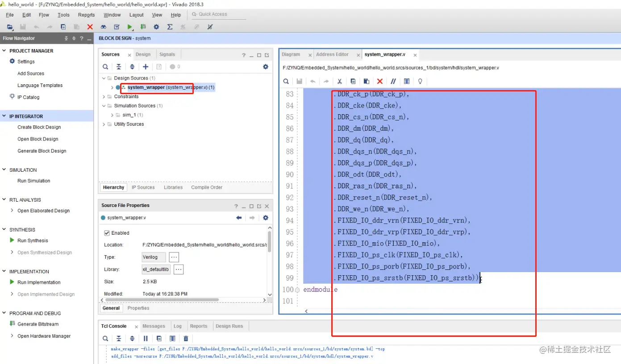Switch to Address Editor tab
This screenshot has height=364, width=621.
332,54
